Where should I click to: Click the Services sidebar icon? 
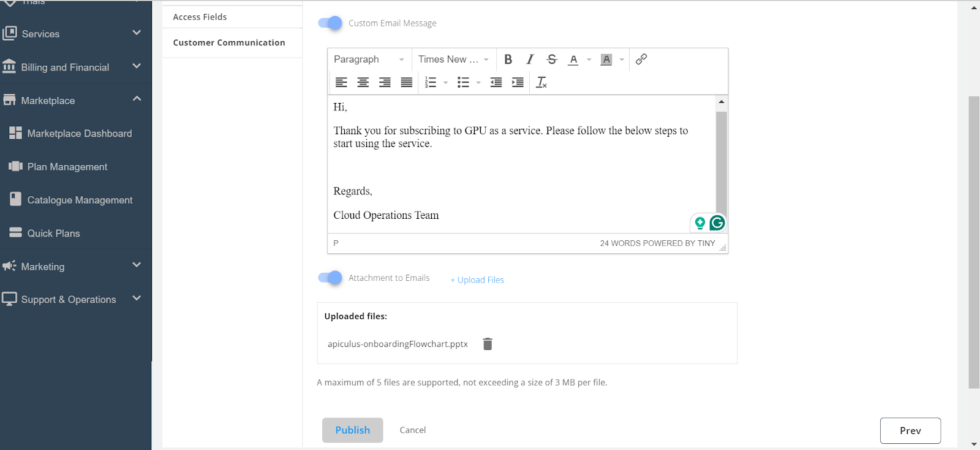9,33
